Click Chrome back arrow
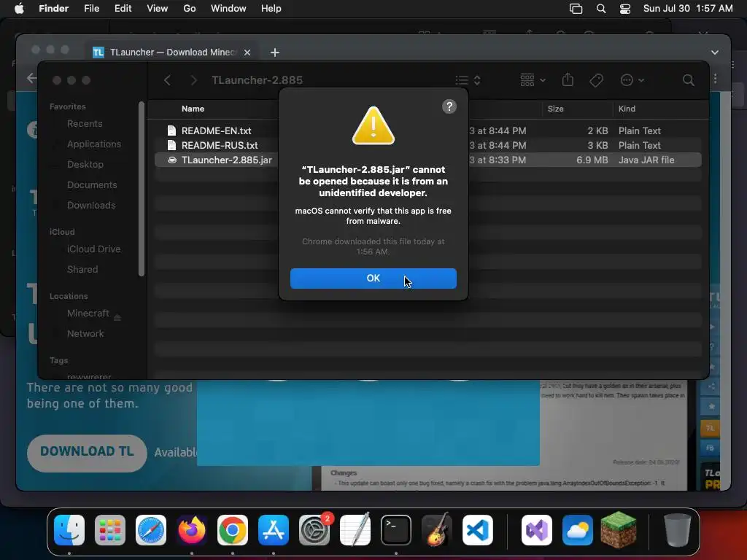747x560 pixels. (x=31, y=78)
